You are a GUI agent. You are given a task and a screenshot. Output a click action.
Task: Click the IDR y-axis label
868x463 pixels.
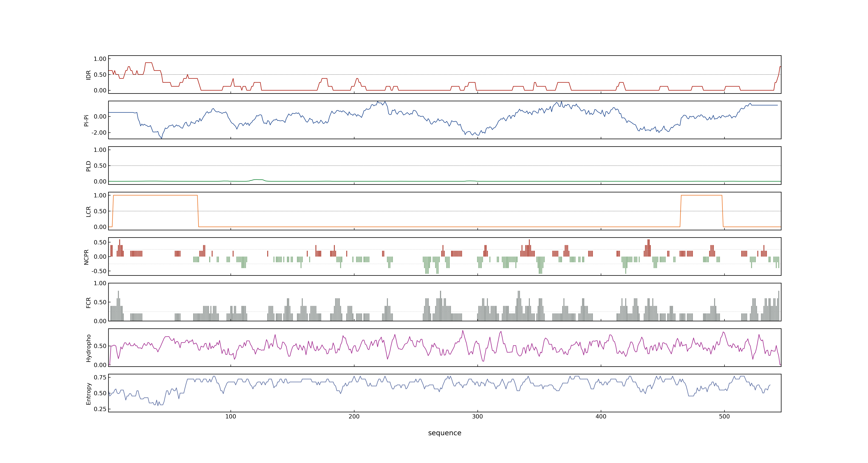coord(89,75)
